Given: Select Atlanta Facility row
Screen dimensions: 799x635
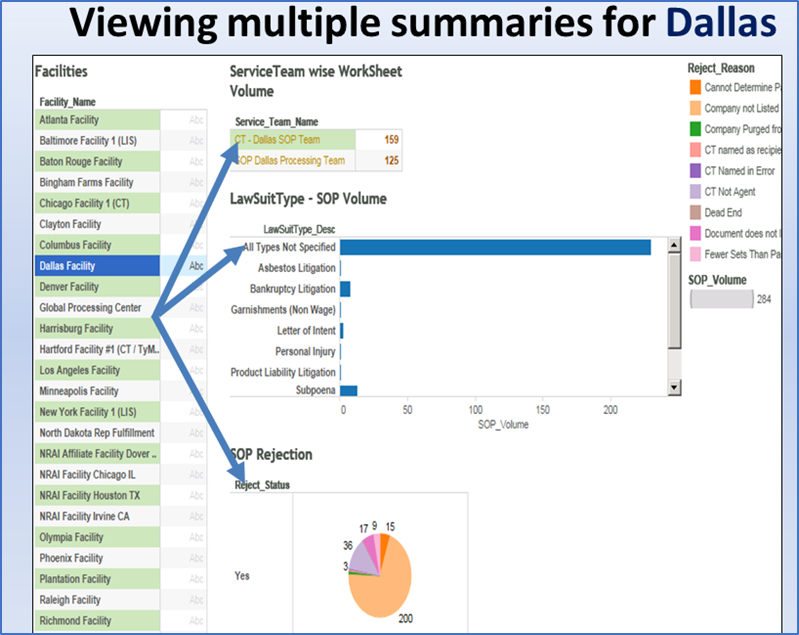Looking at the screenshot, I should pyautogui.click(x=93, y=120).
